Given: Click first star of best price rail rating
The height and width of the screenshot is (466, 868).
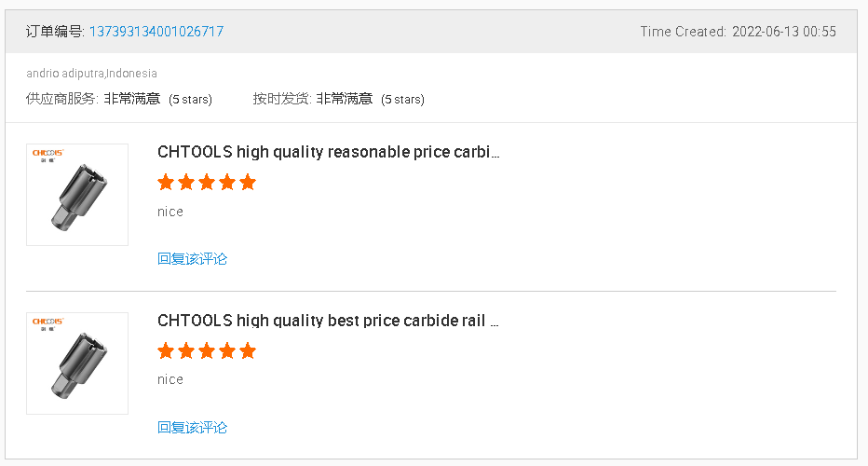Looking at the screenshot, I should coord(166,351).
